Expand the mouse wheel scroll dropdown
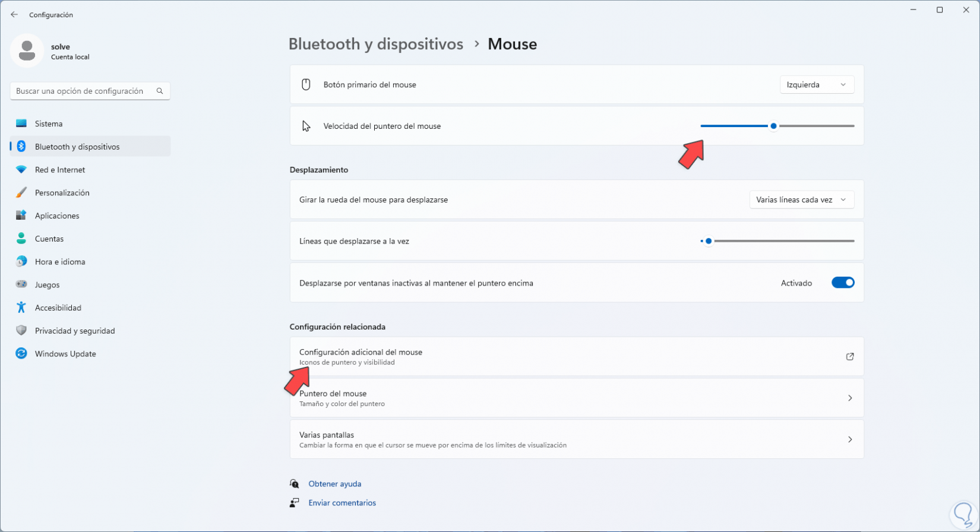980x532 pixels. pos(801,200)
